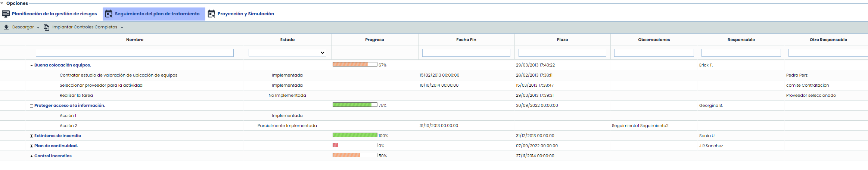Open the Descargar dropdown arrow
Screen dimensions: 868x170
pyautogui.click(x=38, y=28)
